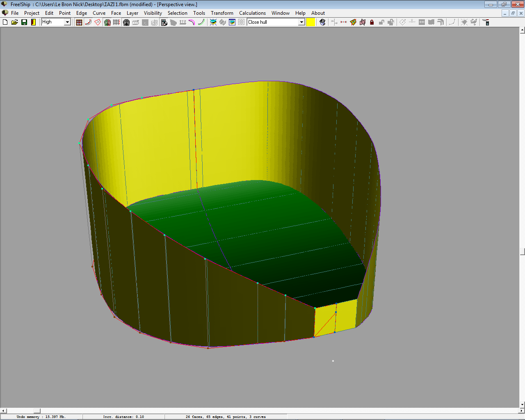Screen dimensions: 525x420
Task: Expand the High precision dropdown
Action: pyautogui.click(x=68, y=22)
